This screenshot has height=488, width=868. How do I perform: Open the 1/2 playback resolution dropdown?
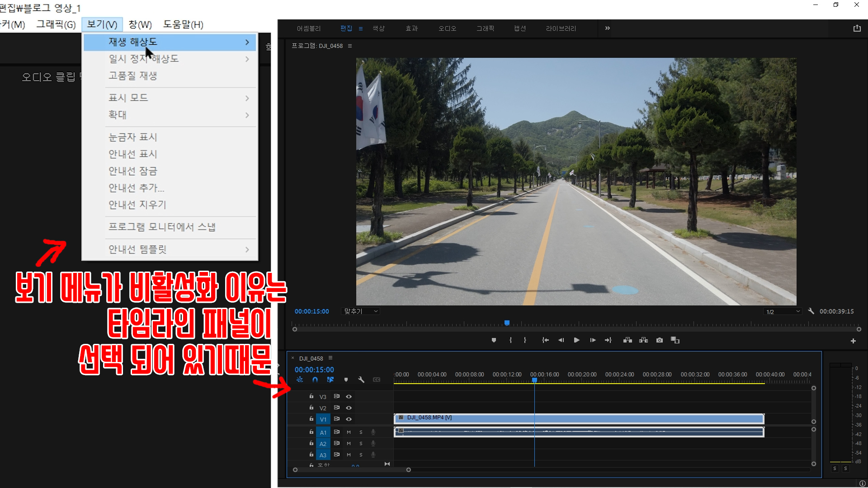(x=783, y=312)
